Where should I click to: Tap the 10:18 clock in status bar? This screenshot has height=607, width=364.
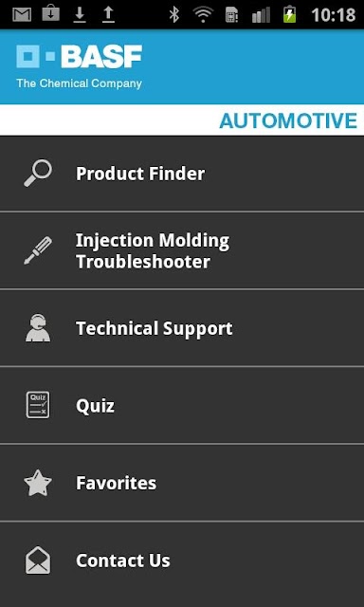click(x=334, y=15)
